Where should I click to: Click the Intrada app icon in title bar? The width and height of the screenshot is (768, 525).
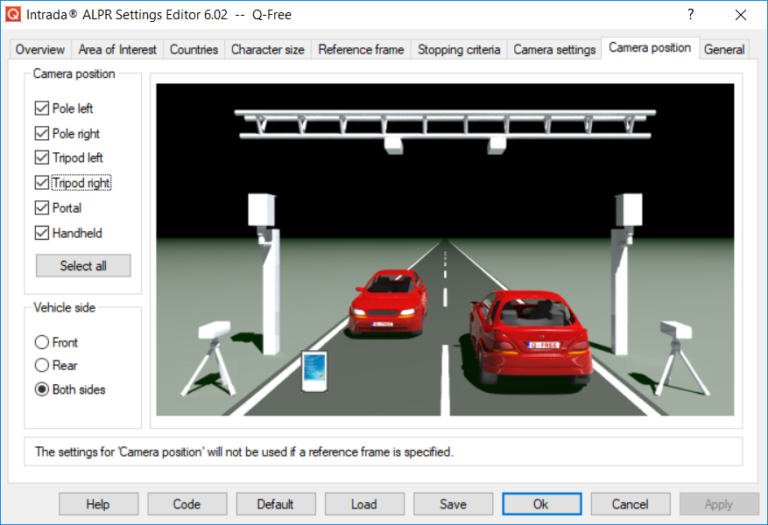click(13, 15)
